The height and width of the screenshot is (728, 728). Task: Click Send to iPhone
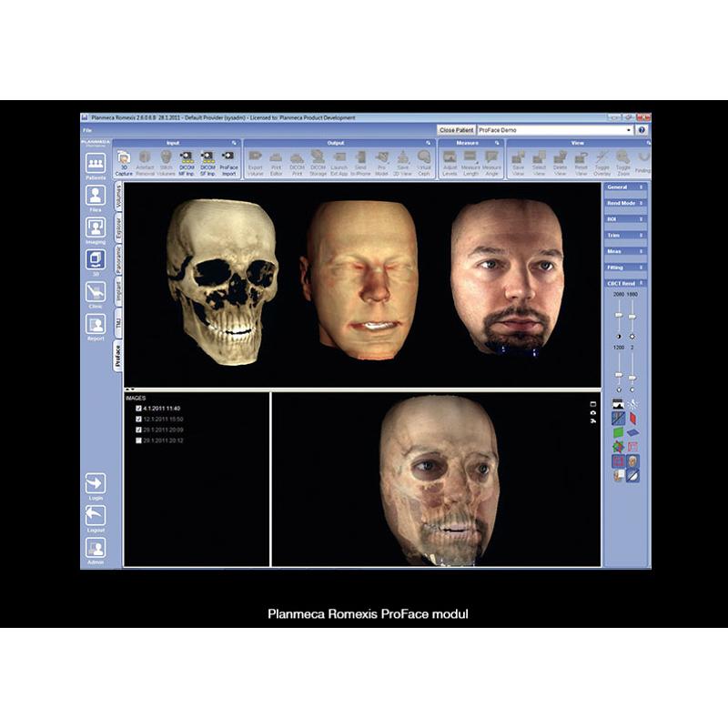click(360, 163)
